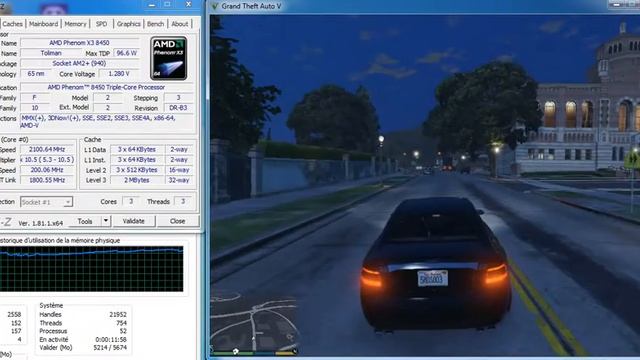Select the 'Valider (Mo)' value '5214 / 5674'
Image resolution: width=640 pixels, height=360 pixels.
(110, 348)
